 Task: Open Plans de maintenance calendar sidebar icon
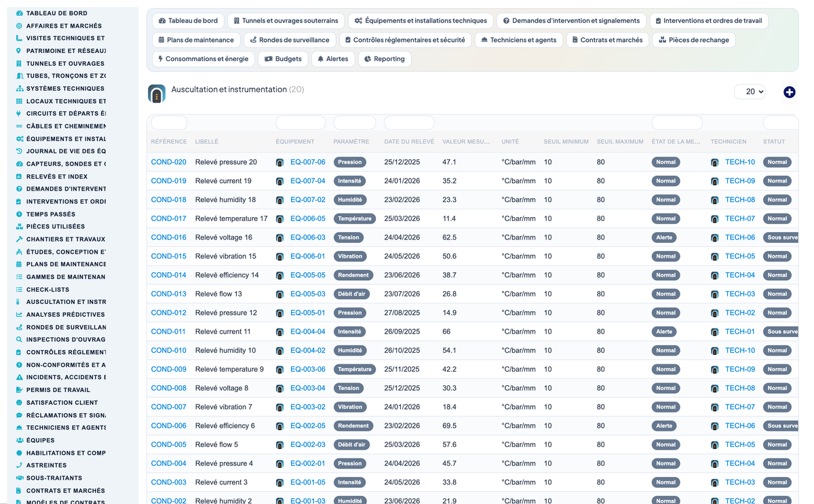[x=19, y=264]
